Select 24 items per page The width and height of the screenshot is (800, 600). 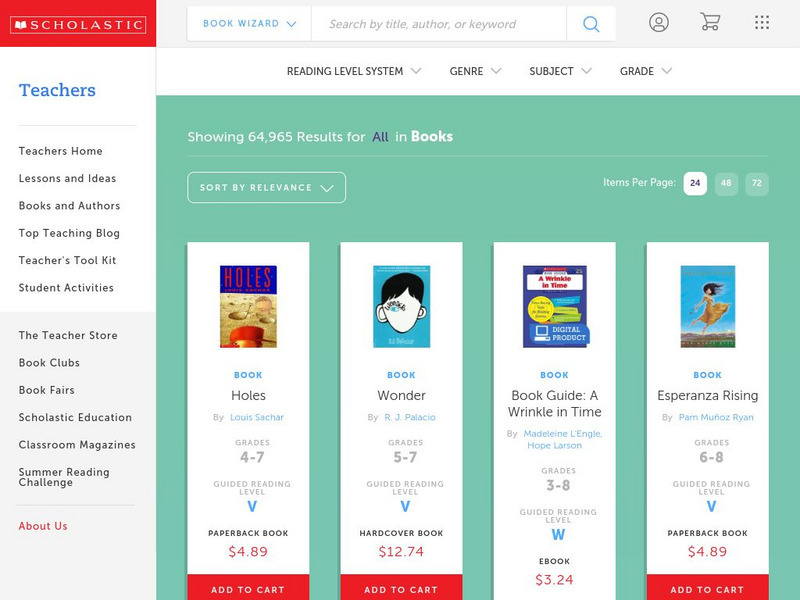point(695,183)
